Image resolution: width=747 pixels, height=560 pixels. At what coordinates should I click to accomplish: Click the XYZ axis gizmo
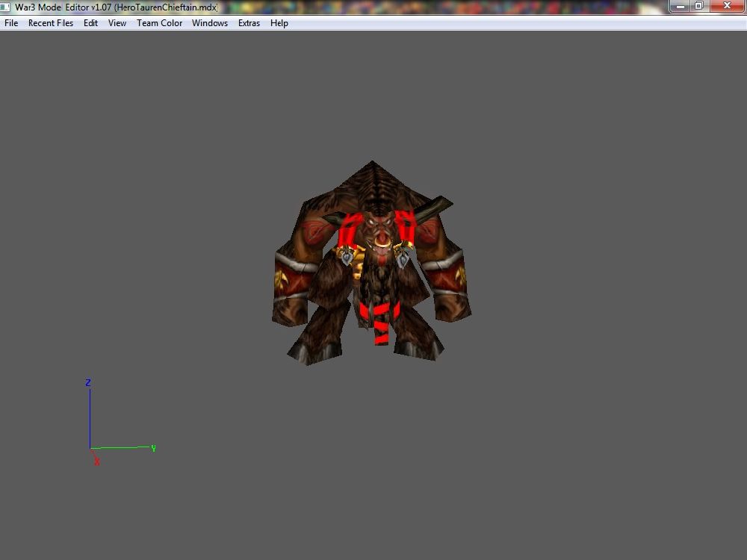[120, 423]
